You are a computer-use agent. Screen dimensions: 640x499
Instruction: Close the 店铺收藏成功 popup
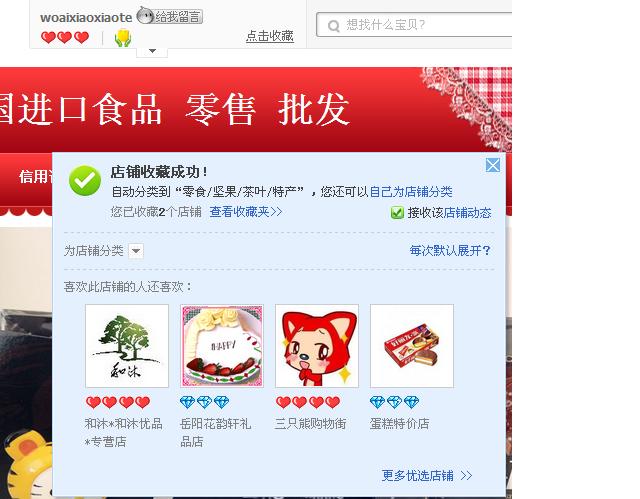493,165
